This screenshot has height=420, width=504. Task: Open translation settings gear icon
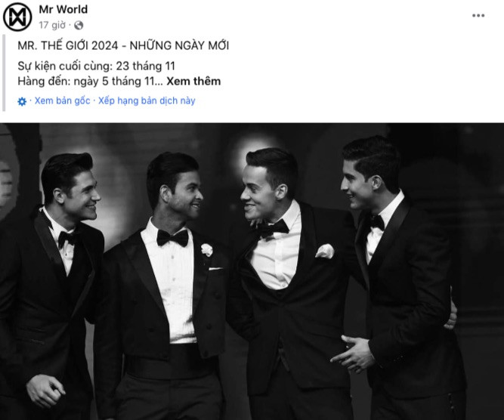22,101
